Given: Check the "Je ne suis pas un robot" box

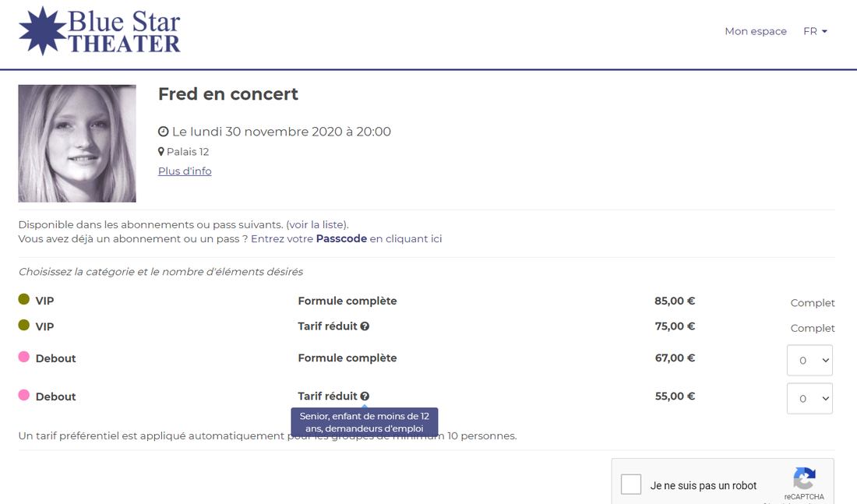Looking at the screenshot, I should coord(631,485).
